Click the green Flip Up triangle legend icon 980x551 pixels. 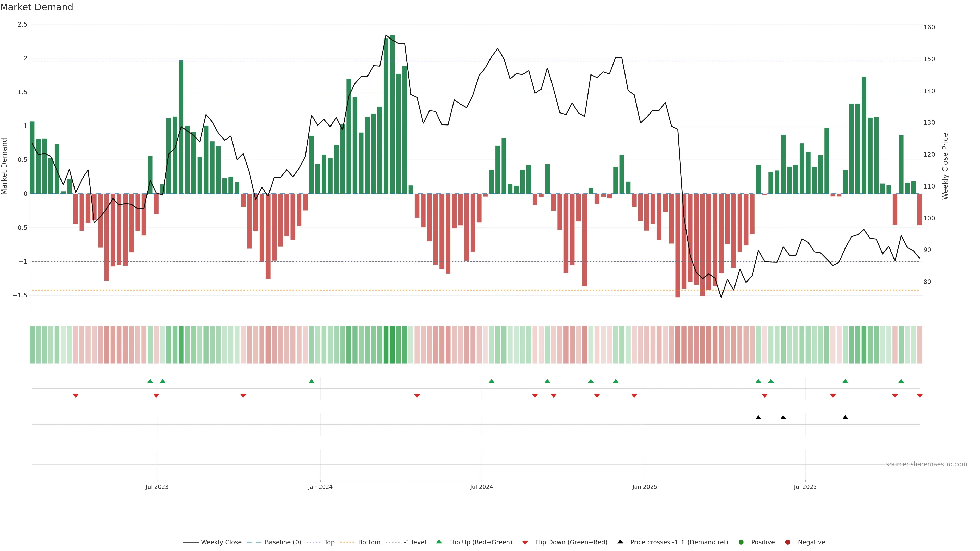pos(439,542)
